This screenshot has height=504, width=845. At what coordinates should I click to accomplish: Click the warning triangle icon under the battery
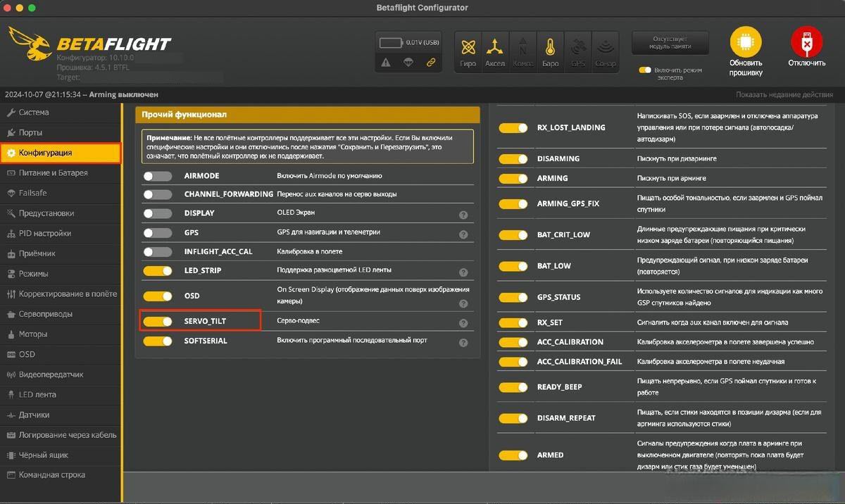[x=386, y=63]
